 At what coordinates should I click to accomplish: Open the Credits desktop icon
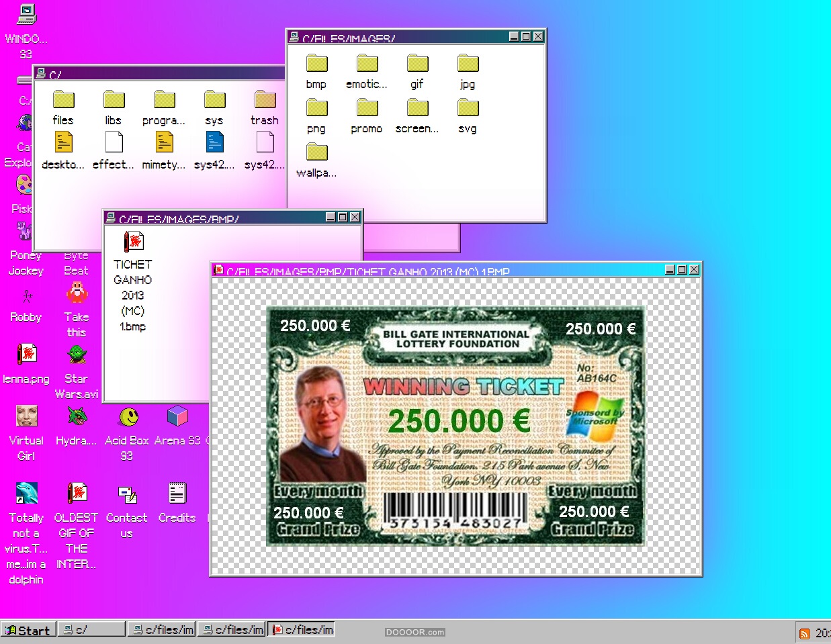pos(177,493)
